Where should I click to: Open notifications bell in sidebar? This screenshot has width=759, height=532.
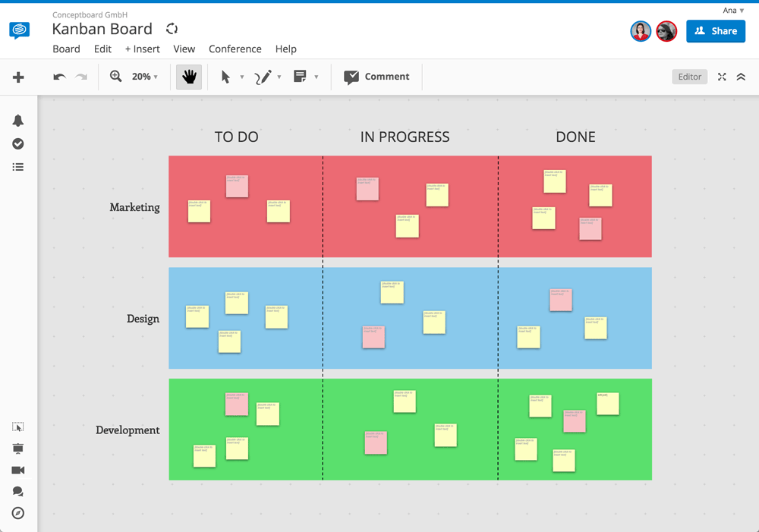point(18,121)
